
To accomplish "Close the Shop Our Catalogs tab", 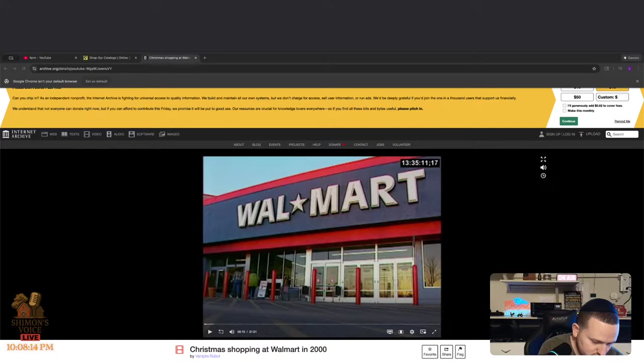I will point(135,58).
